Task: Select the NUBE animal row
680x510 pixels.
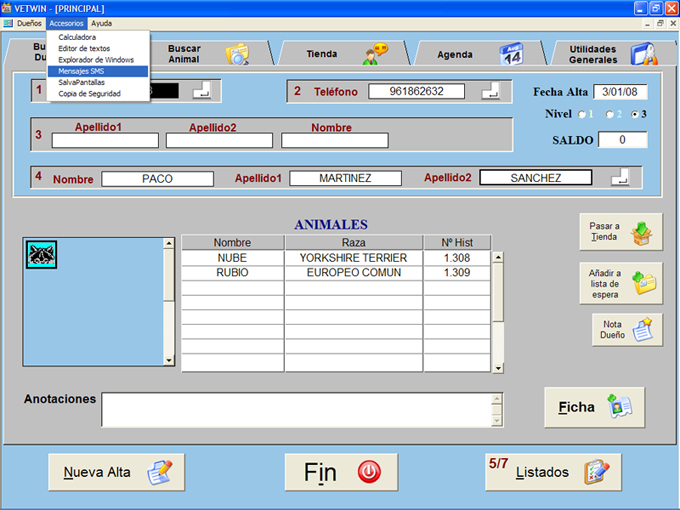Action: point(336,258)
